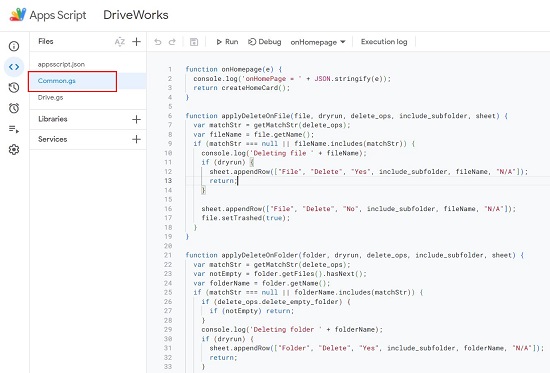This screenshot has width=550, height=373.
Task: Debug the selected function
Action: point(264,42)
